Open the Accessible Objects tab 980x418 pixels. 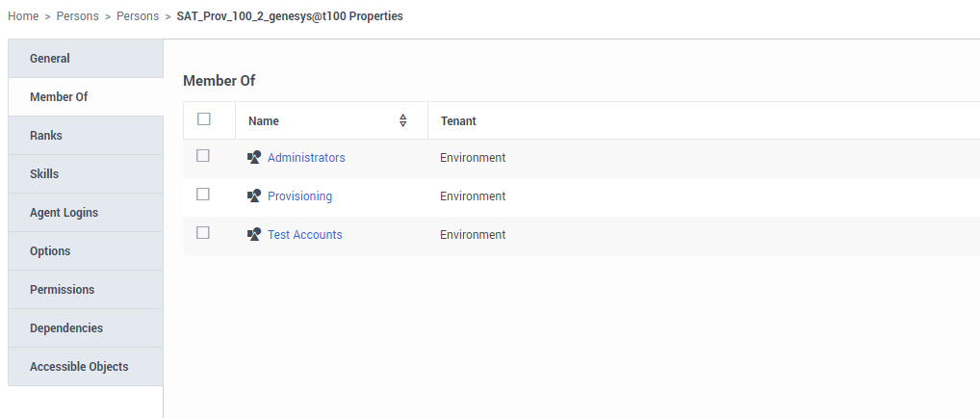coord(86,367)
